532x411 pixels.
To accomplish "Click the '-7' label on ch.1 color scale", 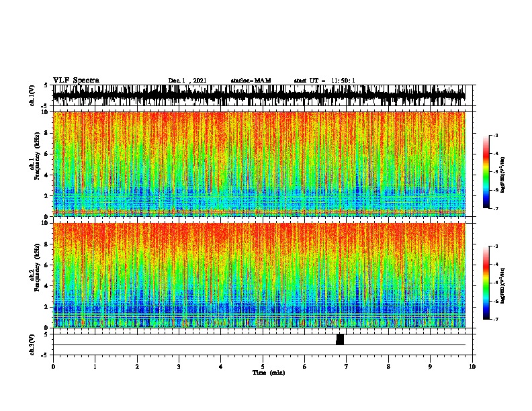I will pos(495,208).
